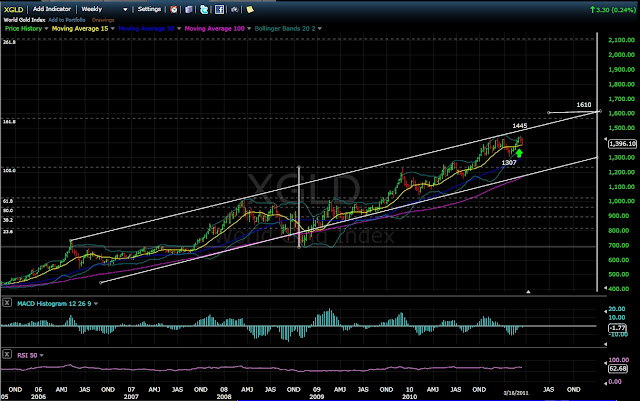Click MACD Histogram 12 26 9 label
Image resolution: width=640 pixels, height=401 pixels.
click(54, 304)
